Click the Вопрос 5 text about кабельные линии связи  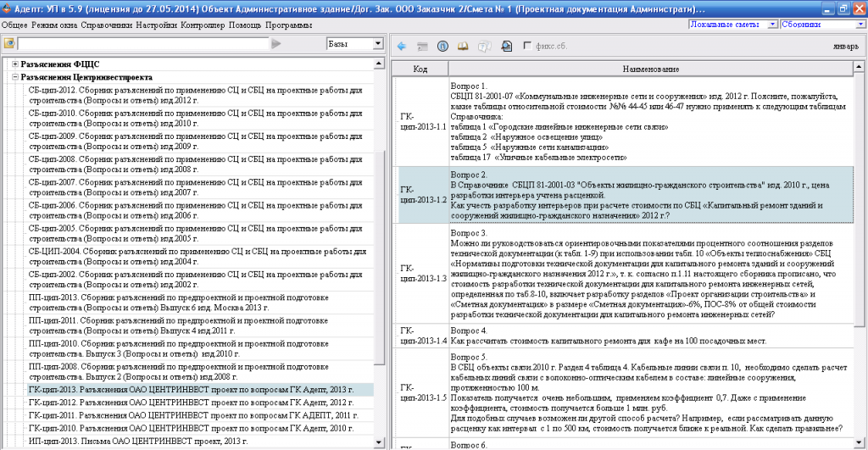pos(651,392)
